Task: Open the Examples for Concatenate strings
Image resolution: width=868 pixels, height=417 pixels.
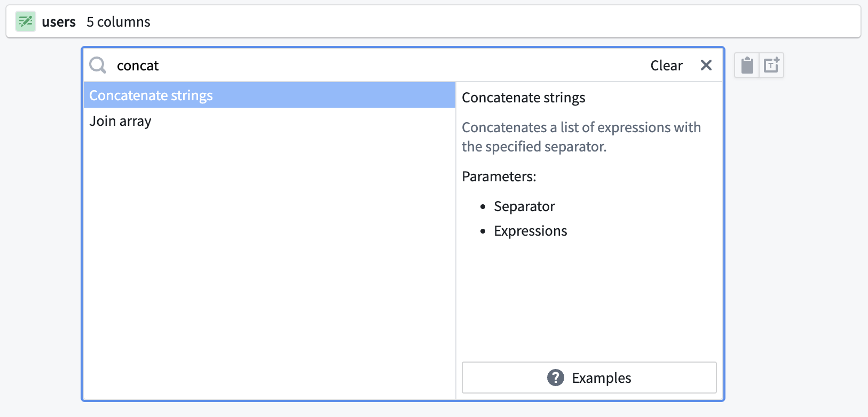Action: click(589, 378)
